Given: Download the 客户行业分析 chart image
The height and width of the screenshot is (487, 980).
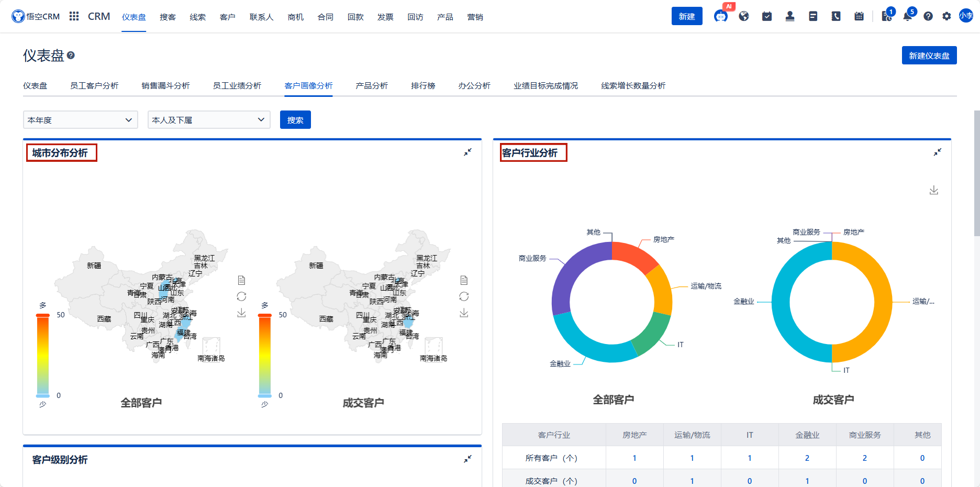Looking at the screenshot, I should click(934, 190).
